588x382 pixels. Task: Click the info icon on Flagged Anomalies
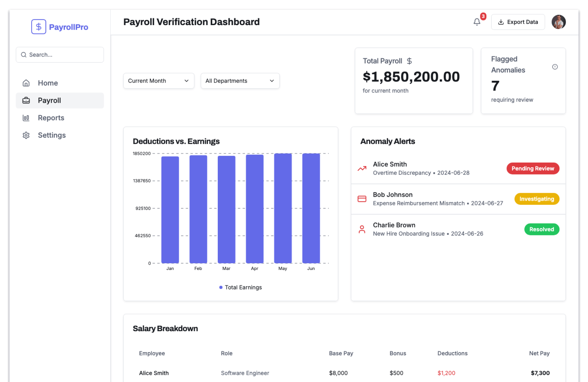point(555,67)
